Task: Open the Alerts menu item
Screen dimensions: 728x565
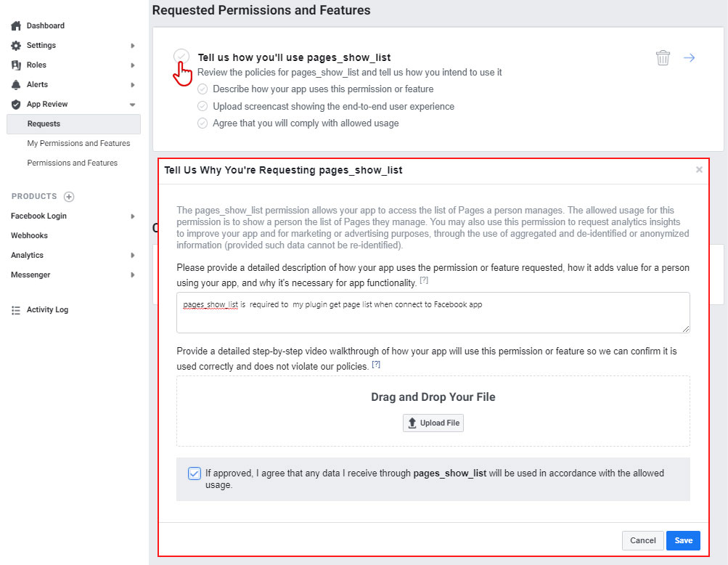Action: pos(37,84)
